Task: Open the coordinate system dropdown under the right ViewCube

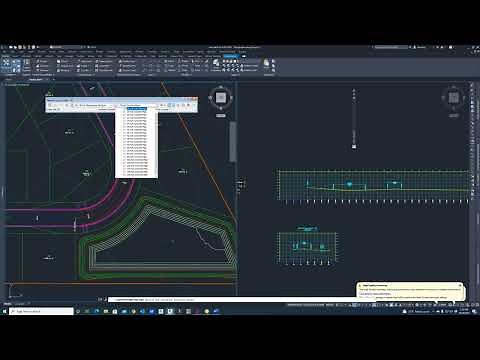Action: tap(453, 116)
